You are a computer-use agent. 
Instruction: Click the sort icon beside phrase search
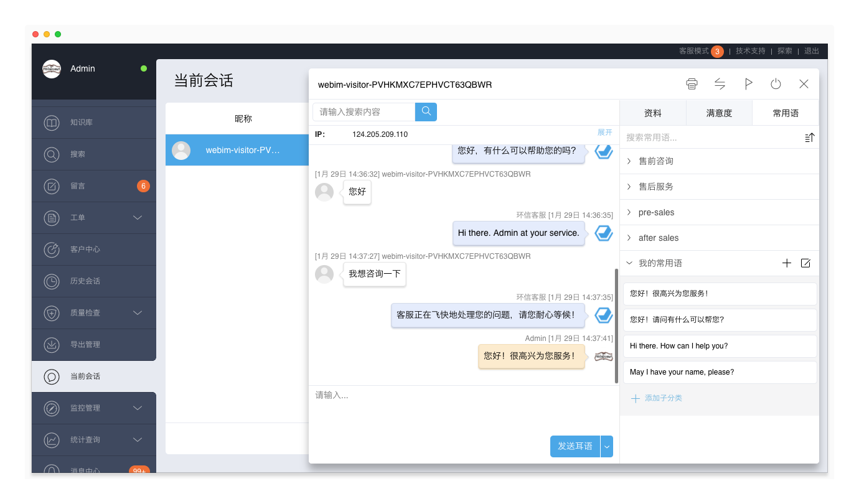(809, 138)
